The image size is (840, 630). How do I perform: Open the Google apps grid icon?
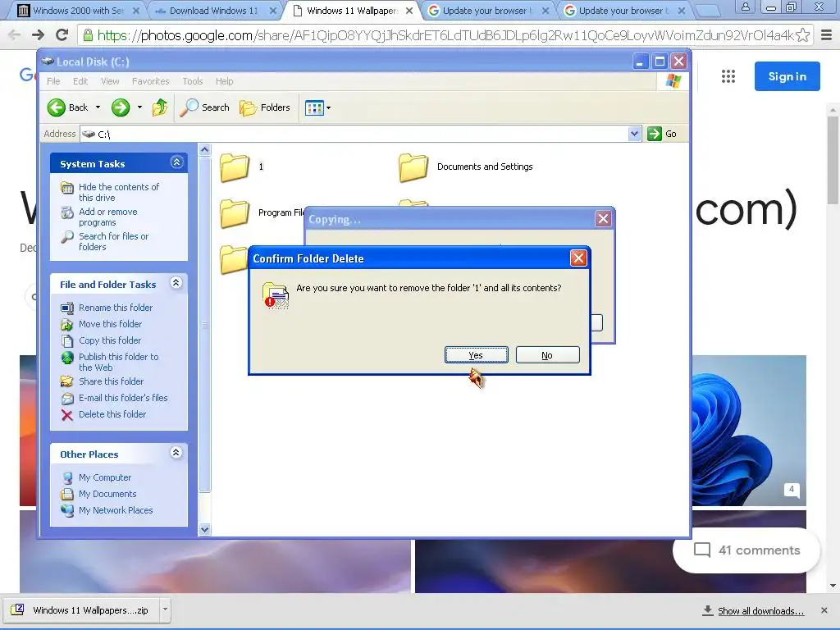click(x=728, y=76)
